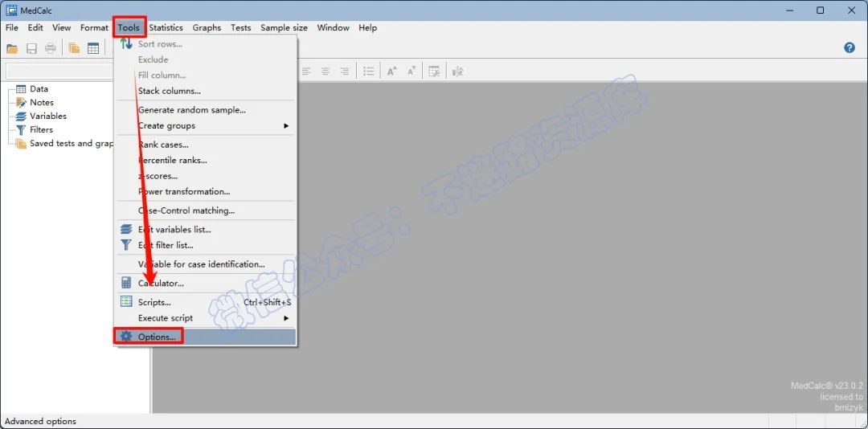Click the align right formatting icon
The height and width of the screenshot is (429, 868).
[344, 71]
